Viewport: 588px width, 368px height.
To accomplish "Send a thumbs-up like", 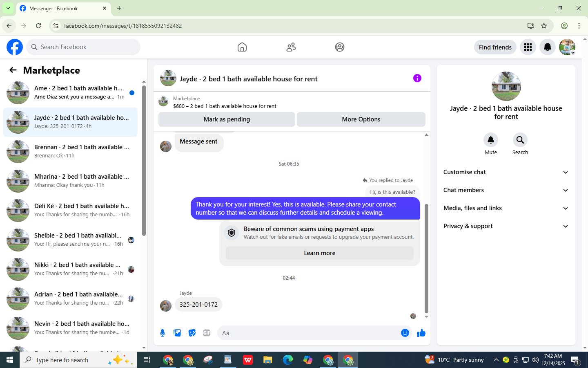I will [x=421, y=333].
